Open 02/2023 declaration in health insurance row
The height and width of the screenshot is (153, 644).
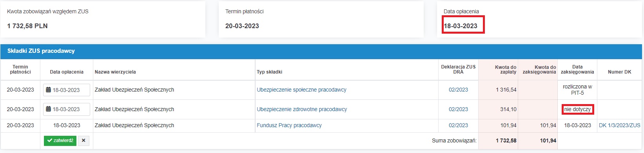point(458,109)
